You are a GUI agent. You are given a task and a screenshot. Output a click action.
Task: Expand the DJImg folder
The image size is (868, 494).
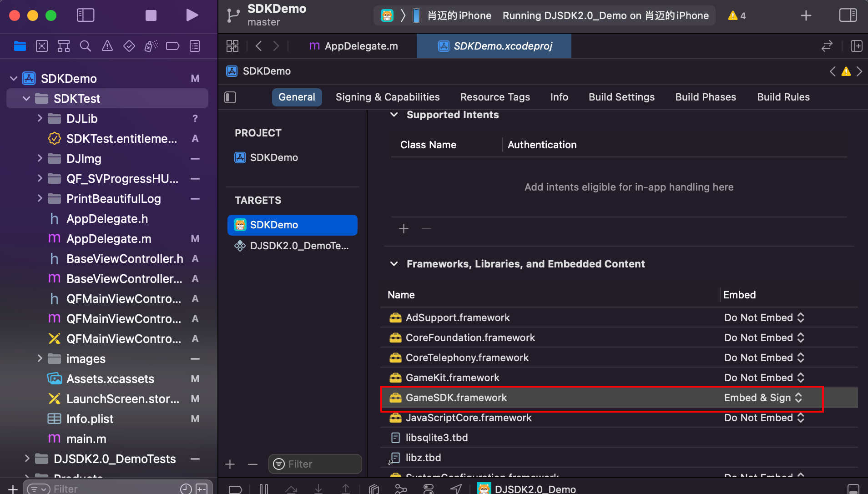[40, 159]
